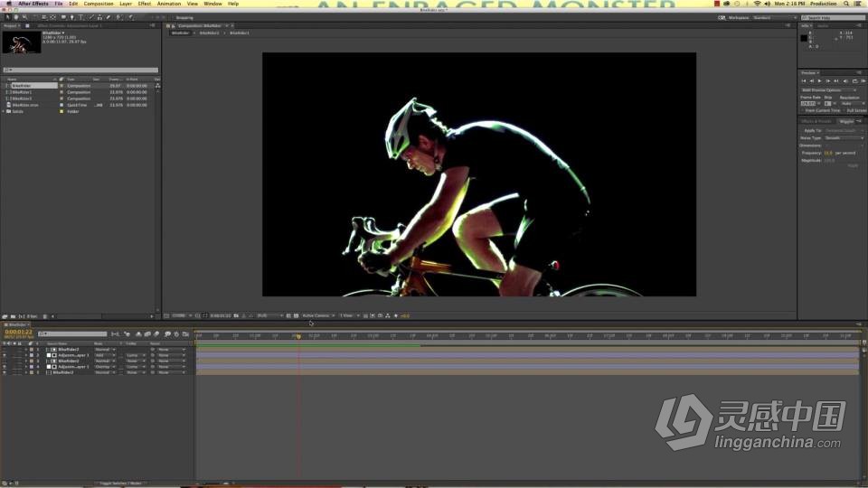Enable Motion Blur icon in timeline
Viewport: 868px width, 488px height.
(x=156, y=334)
